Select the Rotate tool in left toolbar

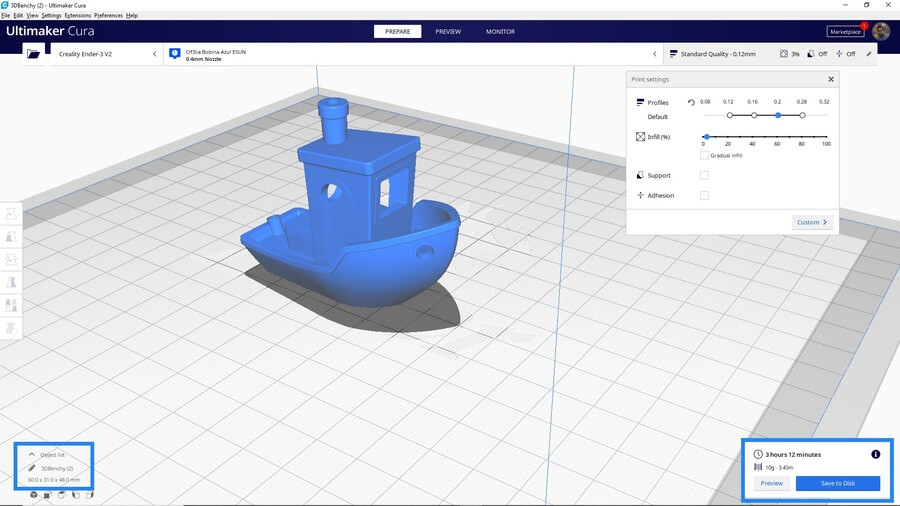11,259
